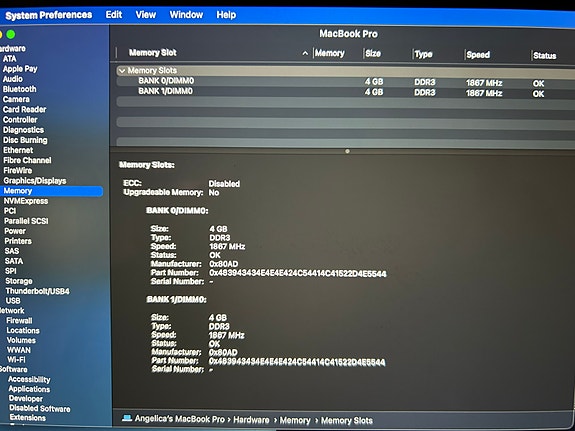
Task: Click Hardware in the path bar
Action: click(x=251, y=420)
